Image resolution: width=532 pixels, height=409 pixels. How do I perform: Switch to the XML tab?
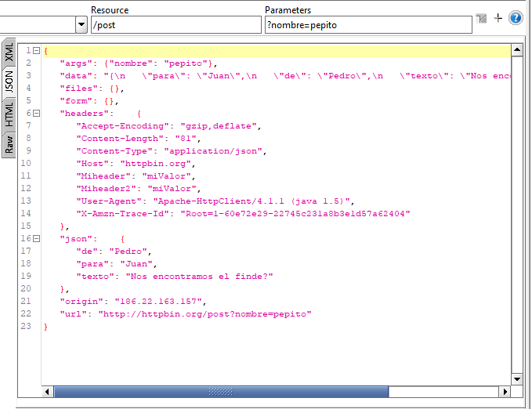(x=9, y=52)
